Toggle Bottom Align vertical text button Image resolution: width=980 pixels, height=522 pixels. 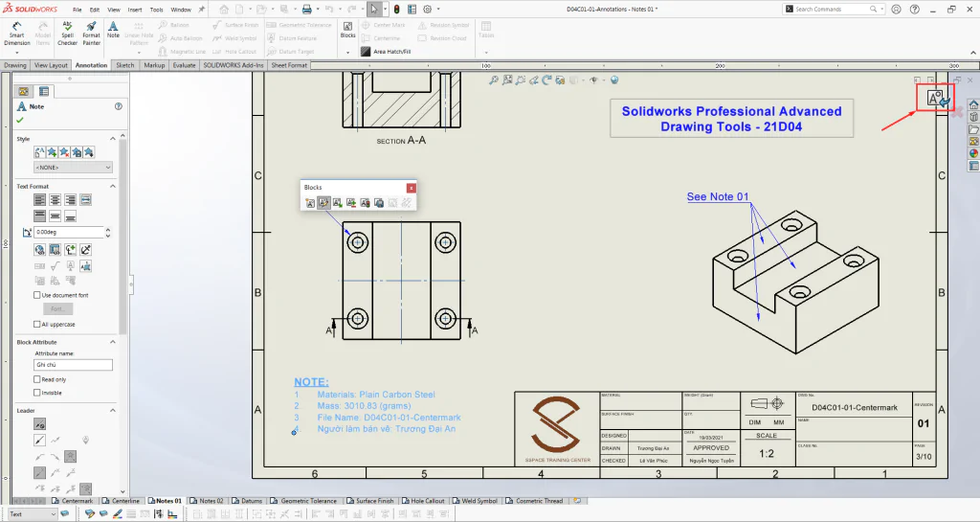click(70, 216)
